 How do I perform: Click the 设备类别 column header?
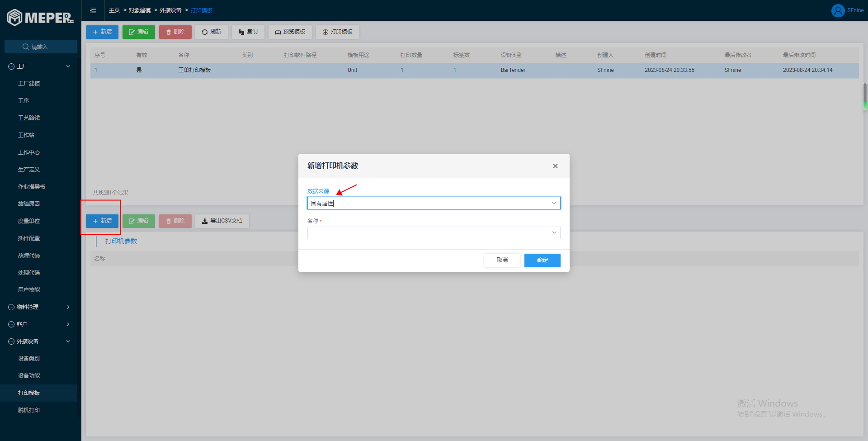[512, 55]
